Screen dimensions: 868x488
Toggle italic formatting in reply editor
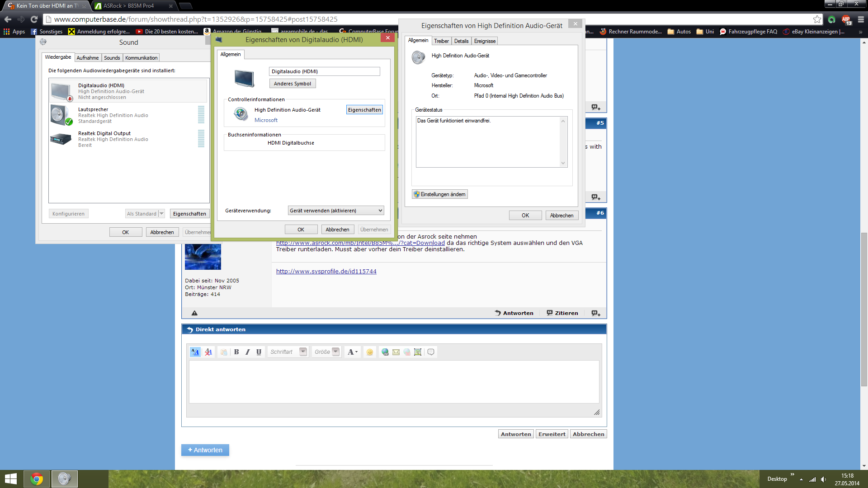[247, 352]
